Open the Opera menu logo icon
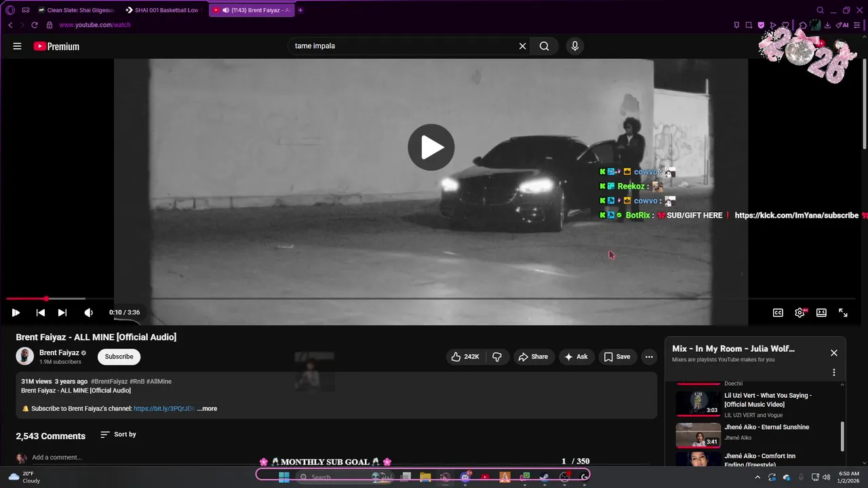868x488 pixels. 9,10
